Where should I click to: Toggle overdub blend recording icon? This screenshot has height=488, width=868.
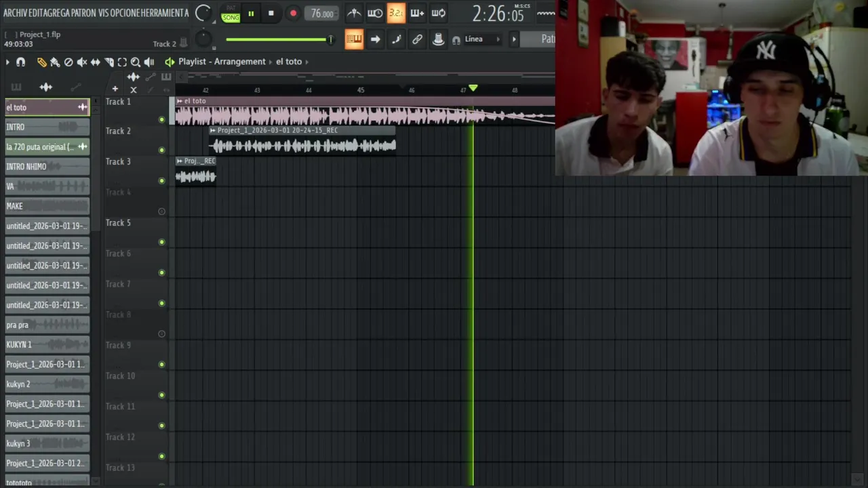click(x=417, y=13)
